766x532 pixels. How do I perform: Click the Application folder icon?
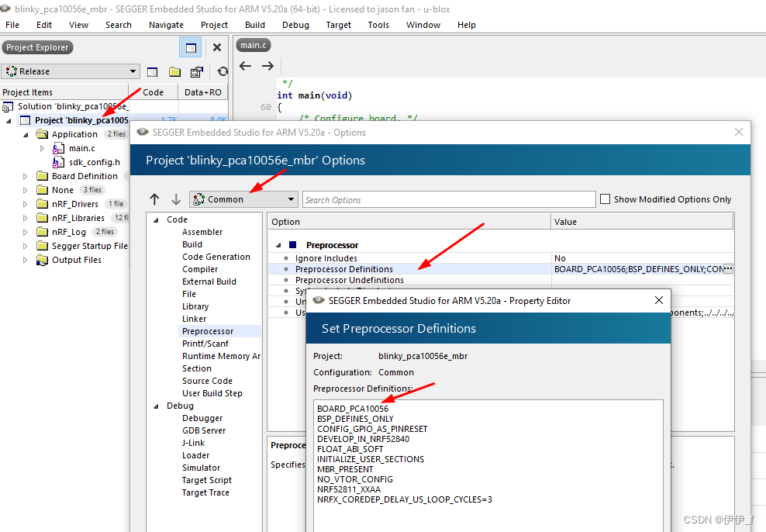pyautogui.click(x=42, y=134)
